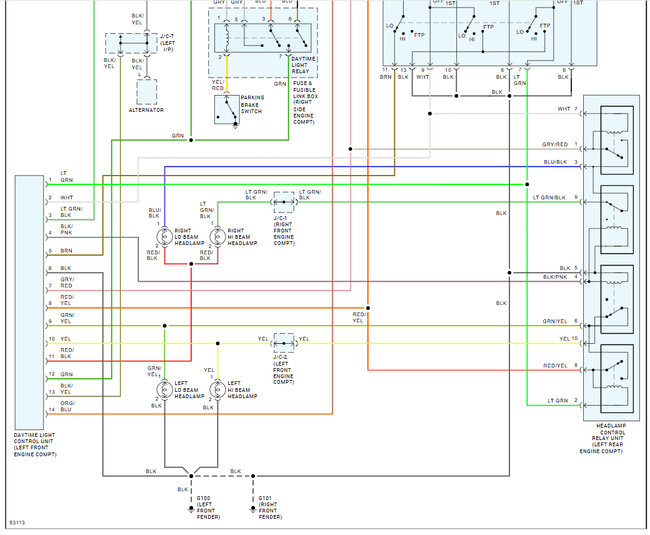
Task: Click the 'ALTERNATOR' label
Action: click(146, 110)
